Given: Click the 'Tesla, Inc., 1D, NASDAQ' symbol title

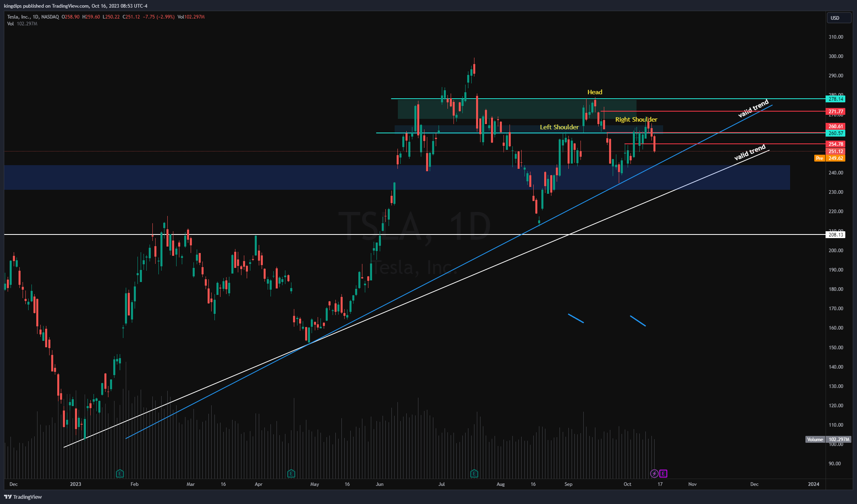Looking at the screenshot, I should (33, 17).
